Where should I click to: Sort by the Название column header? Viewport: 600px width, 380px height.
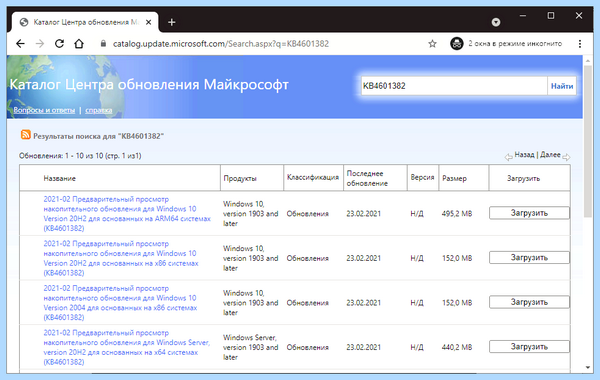(60, 178)
